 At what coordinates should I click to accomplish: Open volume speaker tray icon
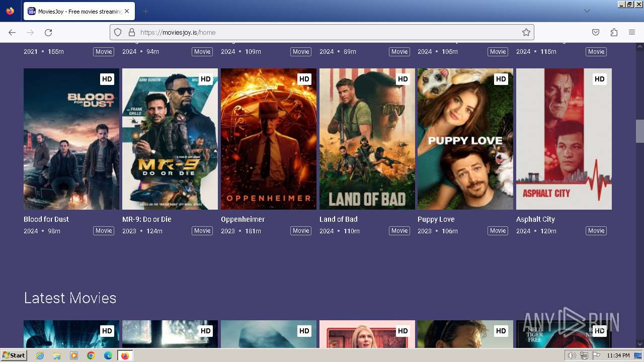(572, 355)
